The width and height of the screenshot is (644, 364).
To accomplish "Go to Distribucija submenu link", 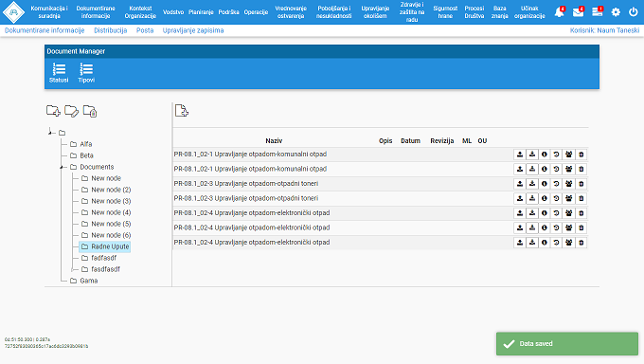I will tap(111, 30).
